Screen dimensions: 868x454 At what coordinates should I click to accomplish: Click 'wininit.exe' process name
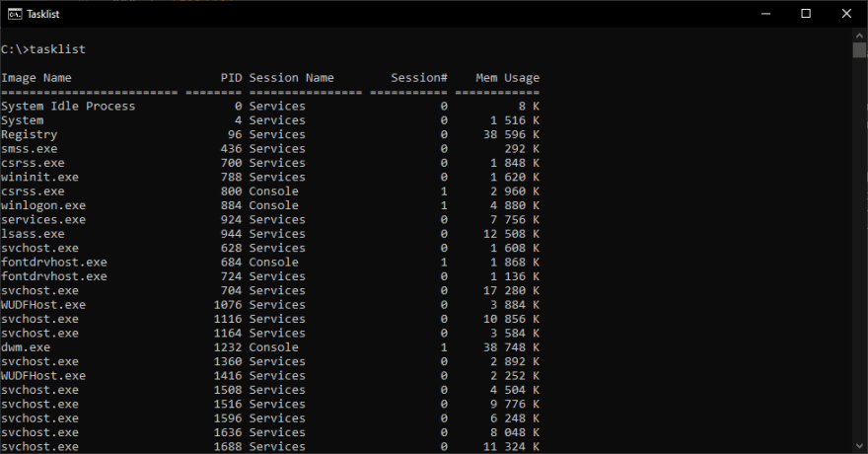coord(39,178)
